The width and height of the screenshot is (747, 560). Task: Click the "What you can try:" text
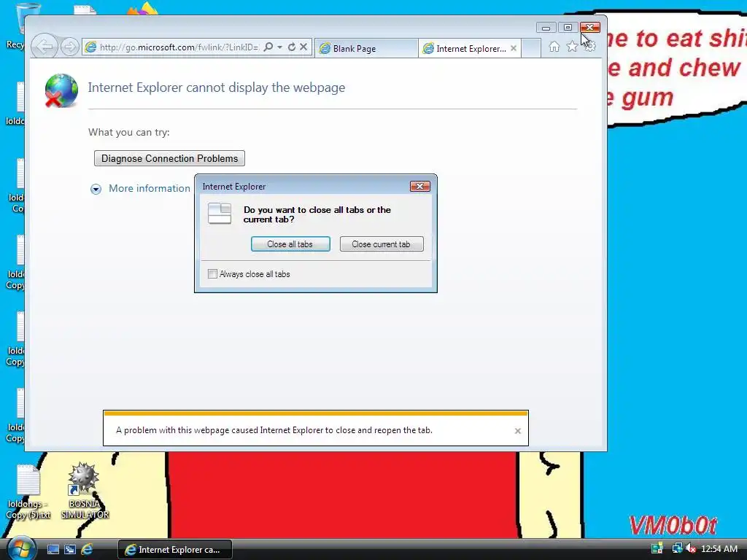[128, 133]
